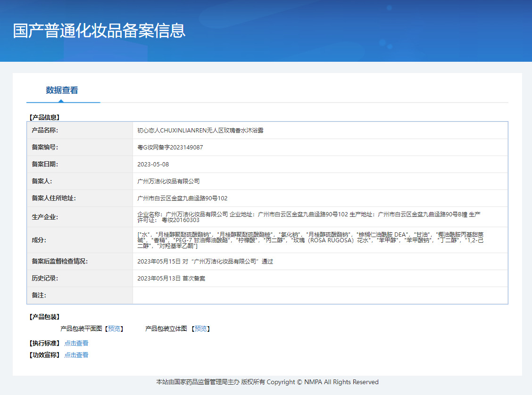Click the NMPA copyright footer text

click(x=267, y=382)
